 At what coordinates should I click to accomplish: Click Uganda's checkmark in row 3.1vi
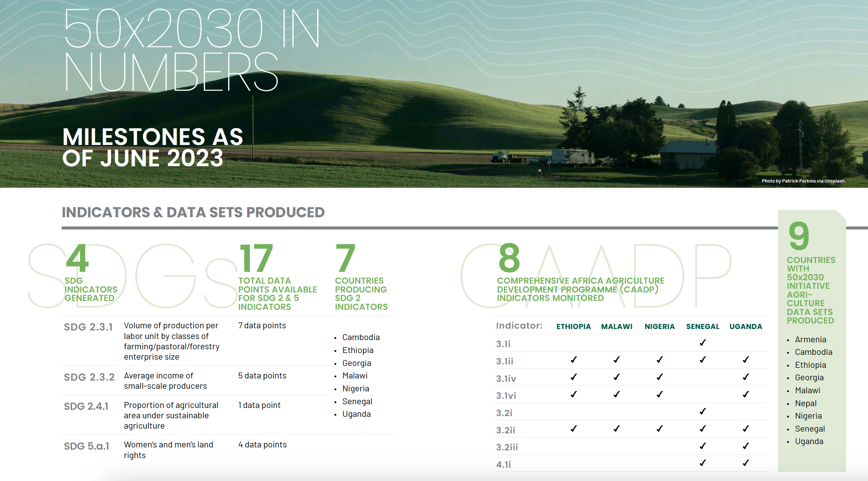pyautogui.click(x=745, y=394)
